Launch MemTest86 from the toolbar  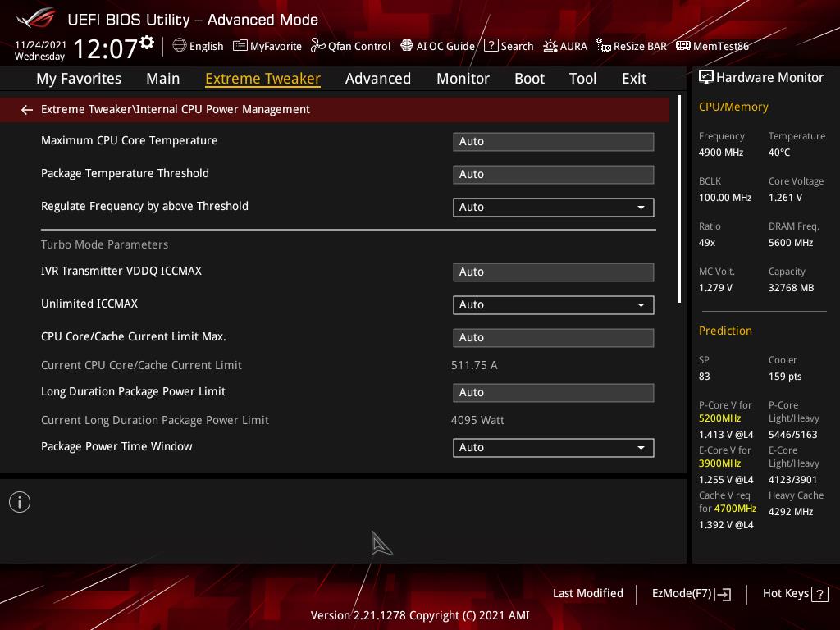click(x=712, y=47)
